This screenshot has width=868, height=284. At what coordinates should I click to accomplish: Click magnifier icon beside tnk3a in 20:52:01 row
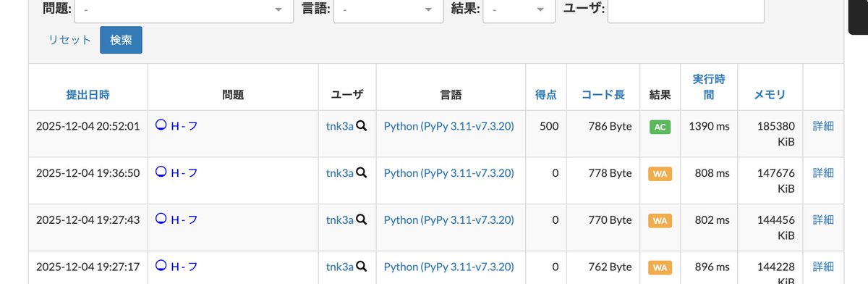click(362, 126)
